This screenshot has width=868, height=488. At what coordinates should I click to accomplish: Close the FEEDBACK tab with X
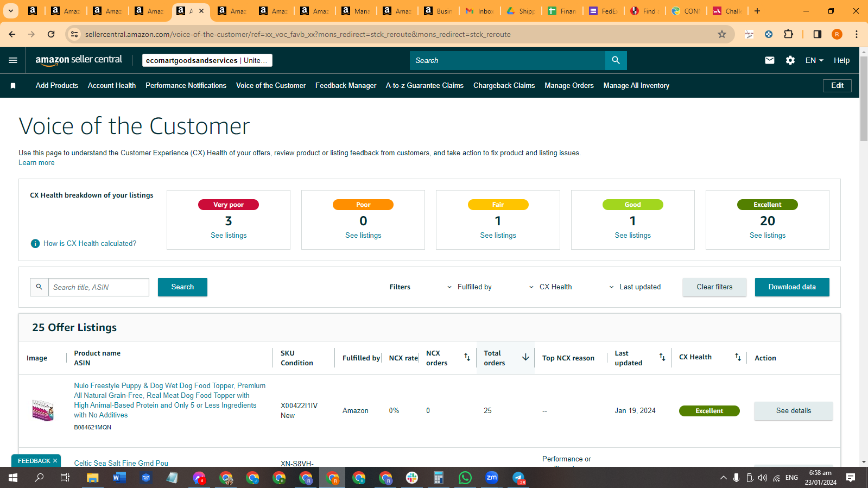tap(55, 461)
